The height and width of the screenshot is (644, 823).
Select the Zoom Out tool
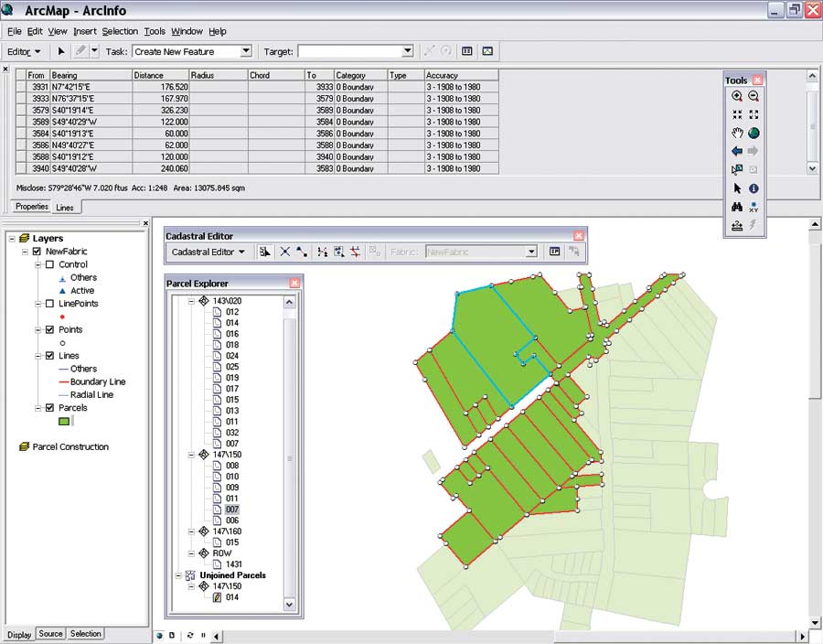coord(754,96)
